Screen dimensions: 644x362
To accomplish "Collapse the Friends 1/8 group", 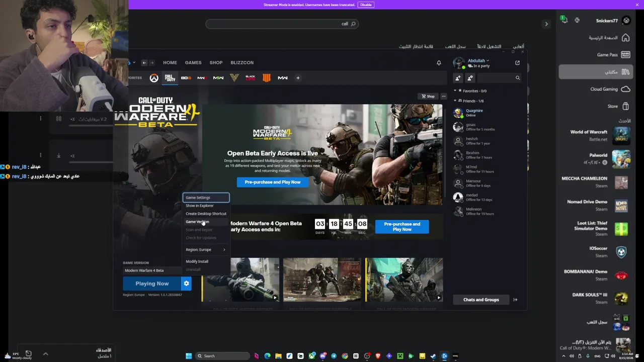I will click(x=455, y=101).
